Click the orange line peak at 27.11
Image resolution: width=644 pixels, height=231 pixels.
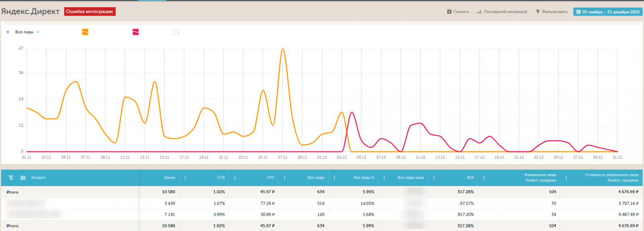point(283,49)
